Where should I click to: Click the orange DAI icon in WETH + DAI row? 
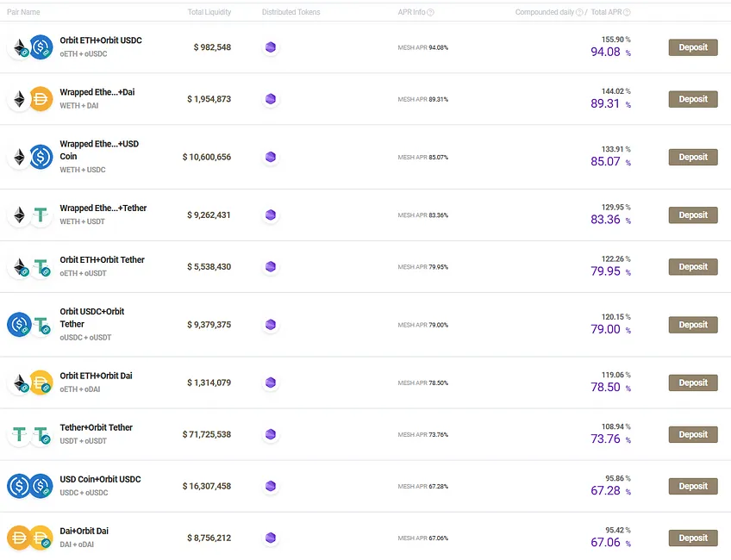coord(41,99)
